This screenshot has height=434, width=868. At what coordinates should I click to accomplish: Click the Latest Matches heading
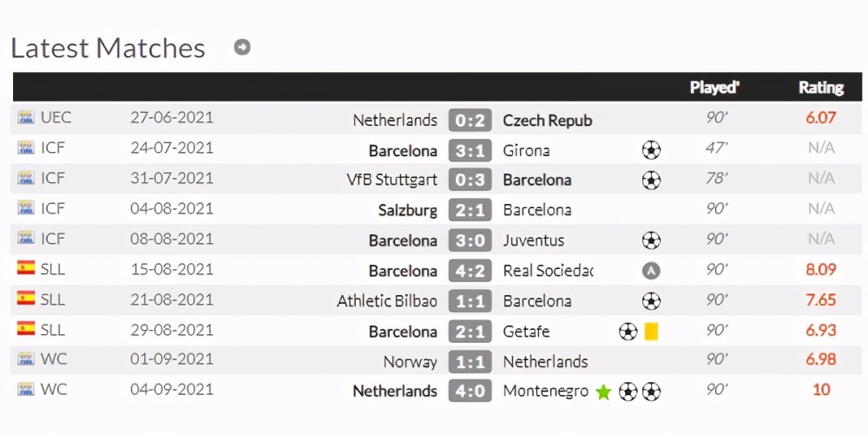pyautogui.click(x=108, y=48)
